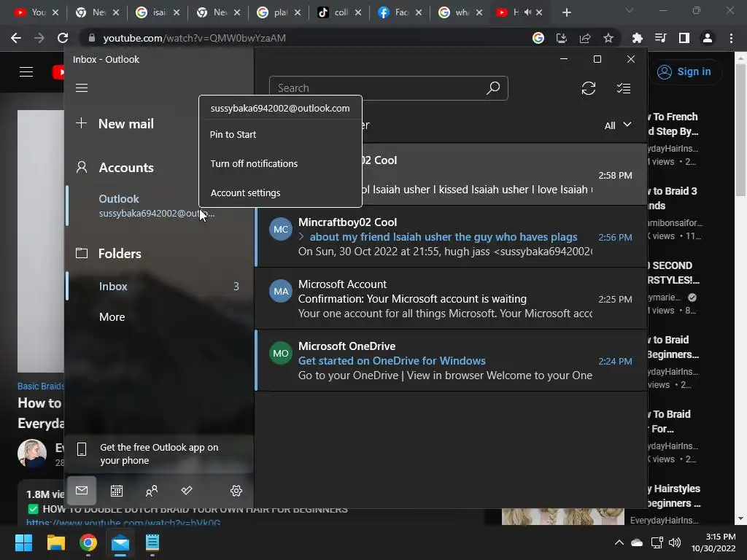The image size is (747, 560).
Task: Open Get started on OneDrive for Windows
Action: pyautogui.click(x=450, y=360)
